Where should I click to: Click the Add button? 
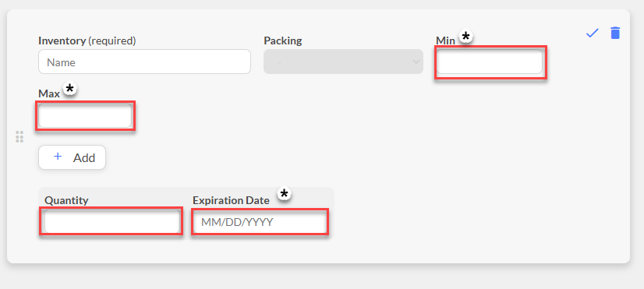73,157
